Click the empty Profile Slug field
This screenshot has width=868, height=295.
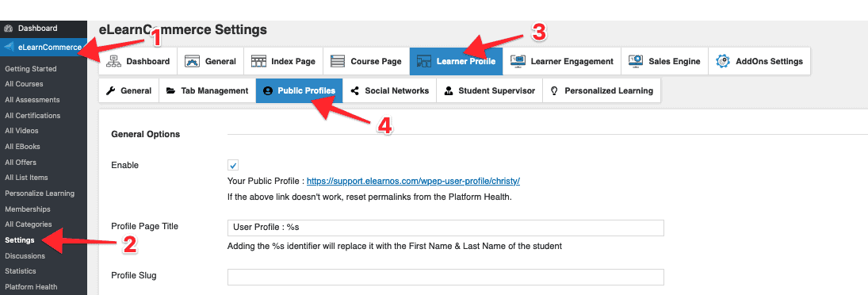445,277
